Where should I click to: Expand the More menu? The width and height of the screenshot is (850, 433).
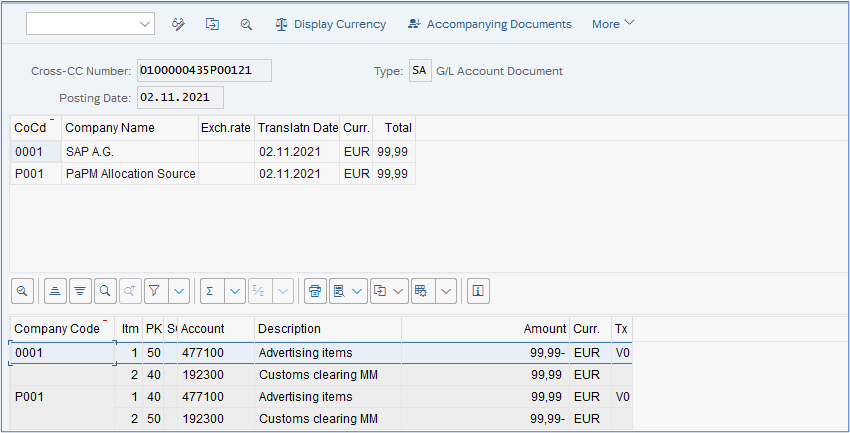pos(613,24)
